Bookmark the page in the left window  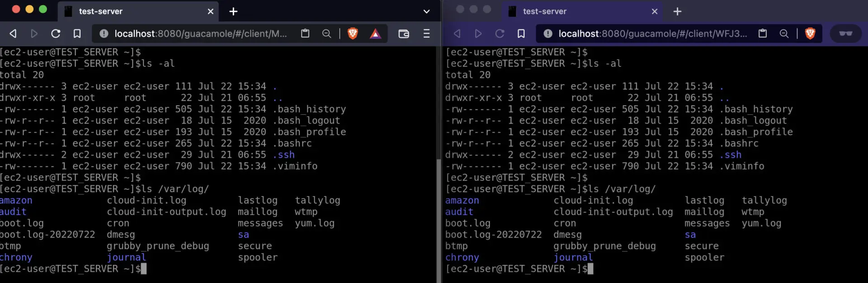coord(77,33)
